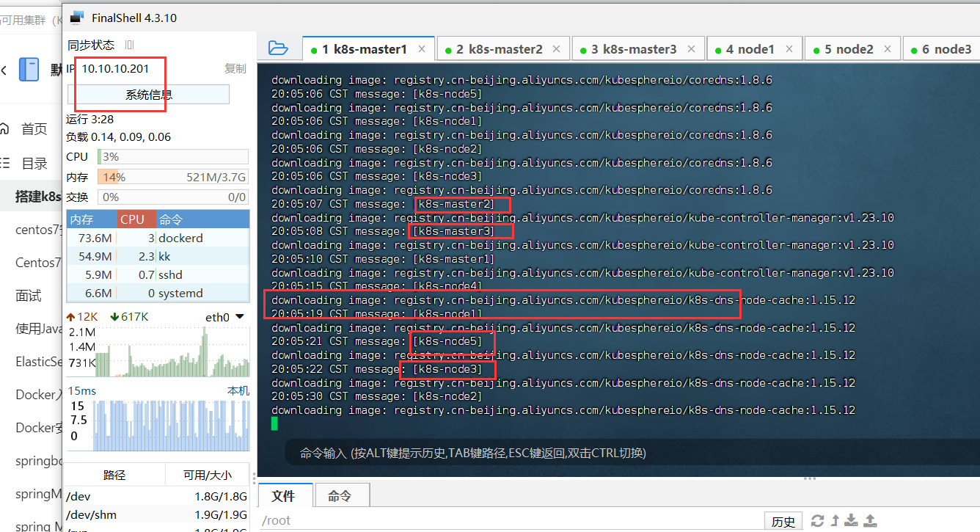
Task: Click the upload arrow icon near history bar
Action: 833,520
